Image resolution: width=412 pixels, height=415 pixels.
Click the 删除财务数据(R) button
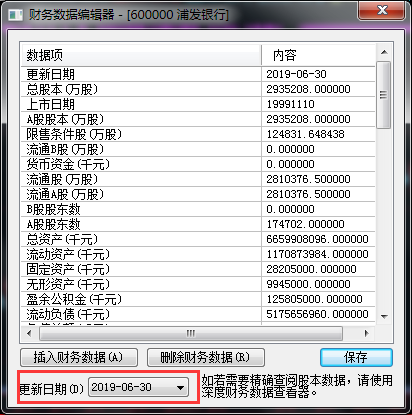(x=206, y=358)
